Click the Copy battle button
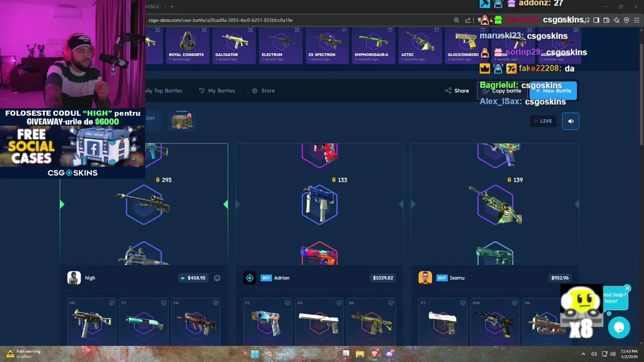Screen dimensions: 644x362 click(502, 90)
